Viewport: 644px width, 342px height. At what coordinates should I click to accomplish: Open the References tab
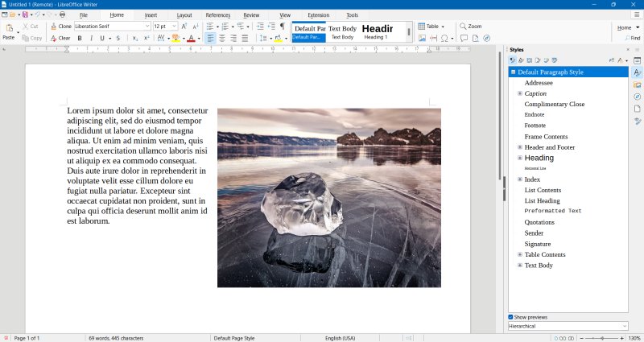(x=217, y=14)
